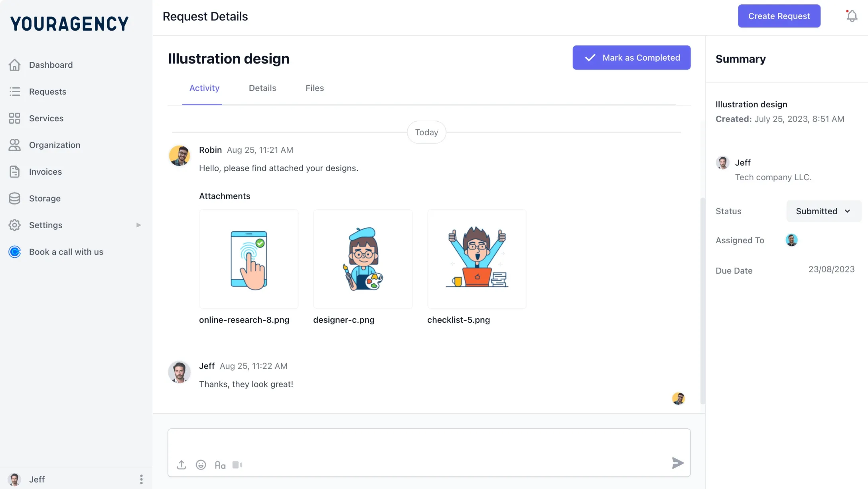The width and height of the screenshot is (868, 489).
Task: Click the Create Request button
Action: (x=779, y=16)
